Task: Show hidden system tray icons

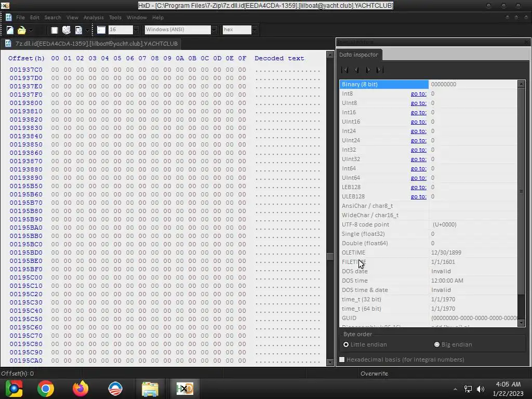Action: coord(455,389)
